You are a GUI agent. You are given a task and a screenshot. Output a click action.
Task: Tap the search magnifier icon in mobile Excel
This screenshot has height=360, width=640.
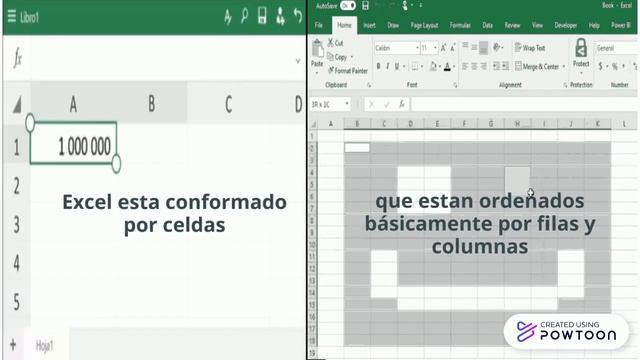(x=244, y=16)
